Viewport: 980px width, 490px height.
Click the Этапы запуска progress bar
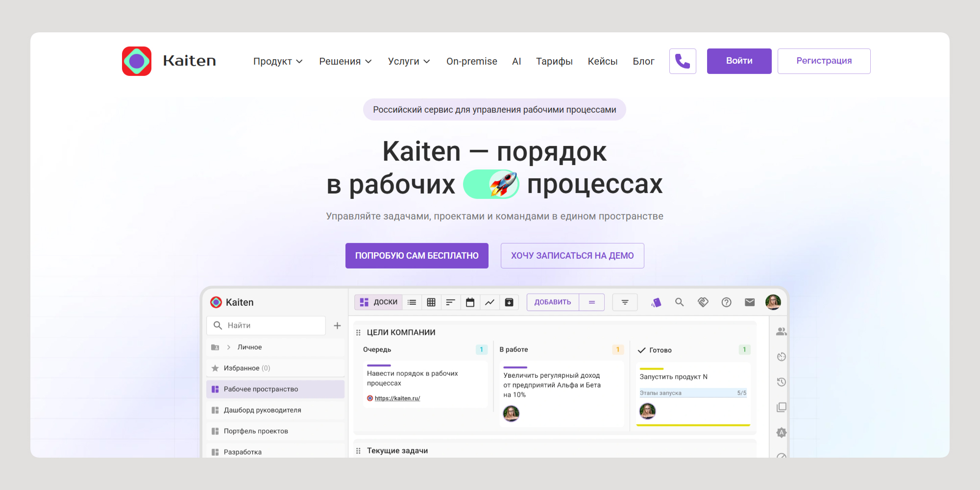pos(693,393)
